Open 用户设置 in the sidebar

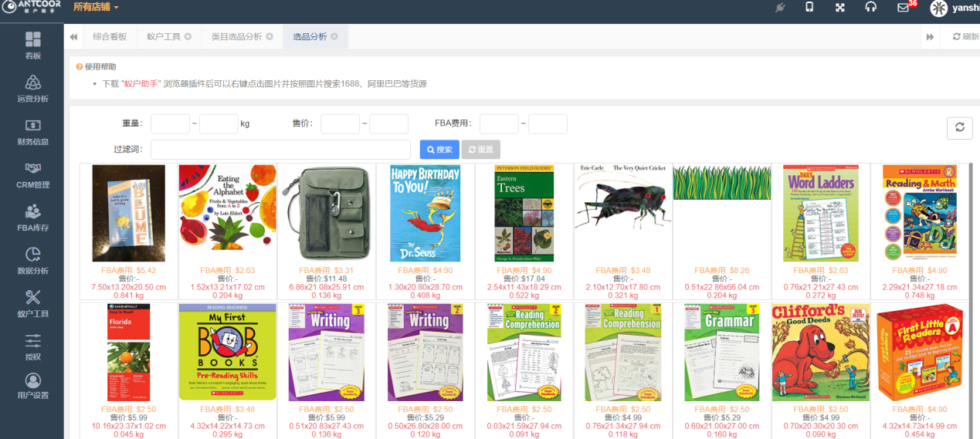(x=32, y=387)
